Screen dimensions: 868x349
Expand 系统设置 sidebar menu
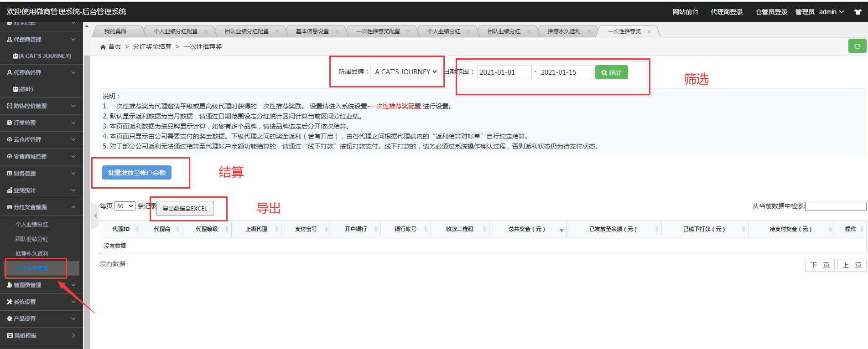[42, 302]
